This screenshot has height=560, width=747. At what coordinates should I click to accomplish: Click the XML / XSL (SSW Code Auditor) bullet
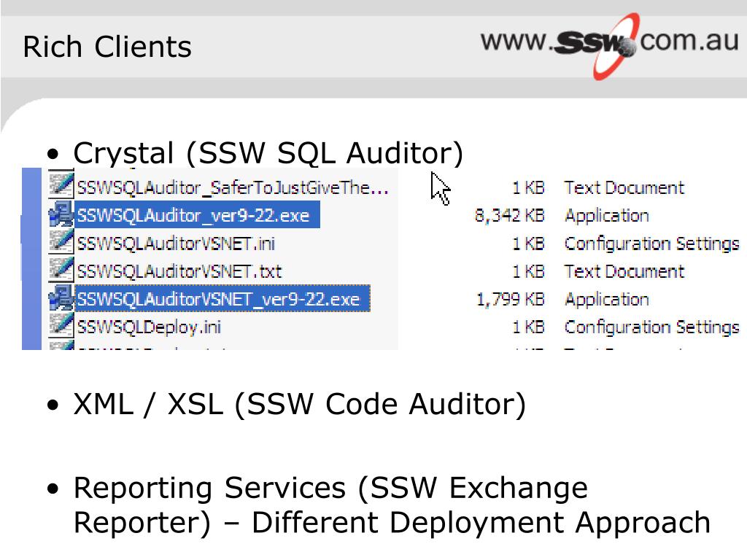click(299, 404)
